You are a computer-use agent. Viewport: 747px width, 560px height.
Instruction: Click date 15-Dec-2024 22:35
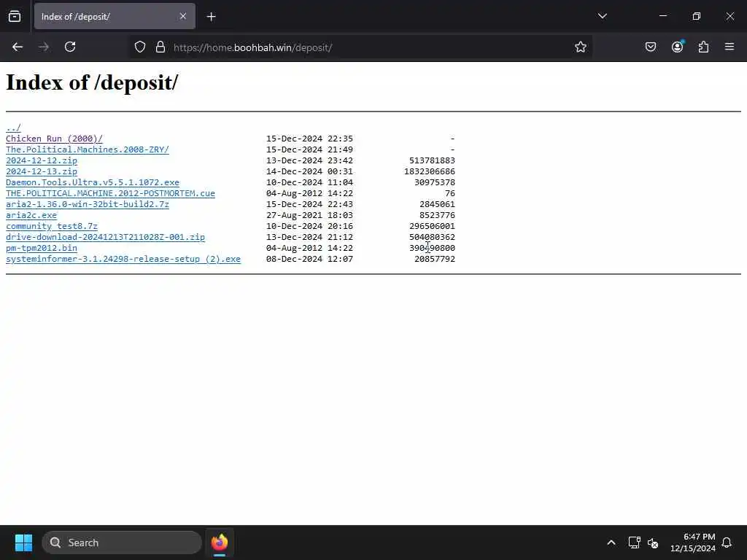tap(309, 139)
